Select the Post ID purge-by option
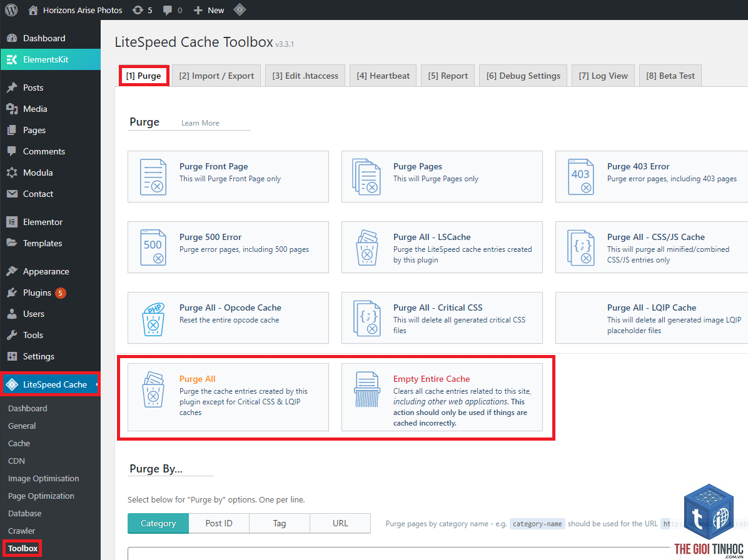 pos(219,523)
